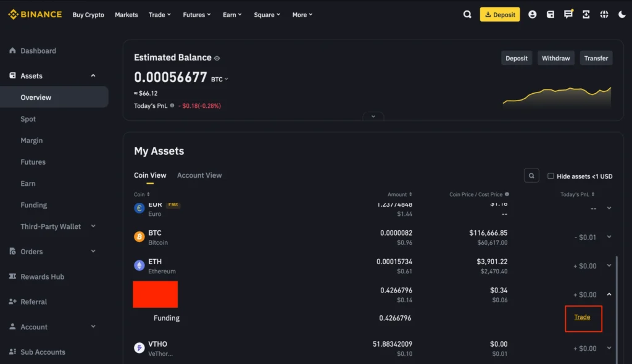Toggle the dark mode moon icon
The image size is (632, 364).
click(x=622, y=15)
